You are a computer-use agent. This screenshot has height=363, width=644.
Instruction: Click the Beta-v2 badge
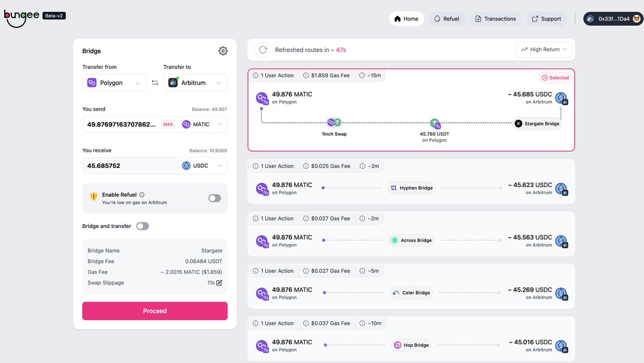(54, 16)
